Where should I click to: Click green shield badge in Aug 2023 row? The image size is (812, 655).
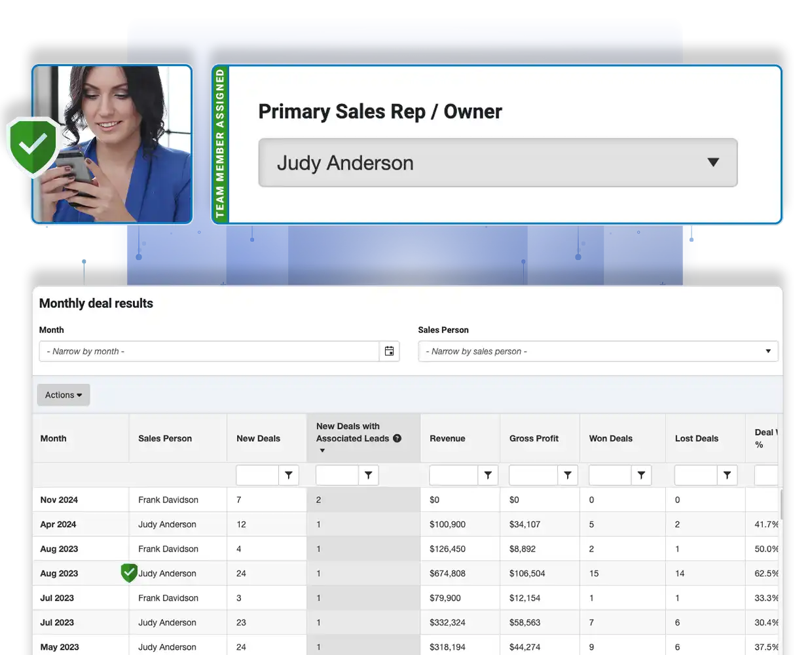[x=129, y=572]
